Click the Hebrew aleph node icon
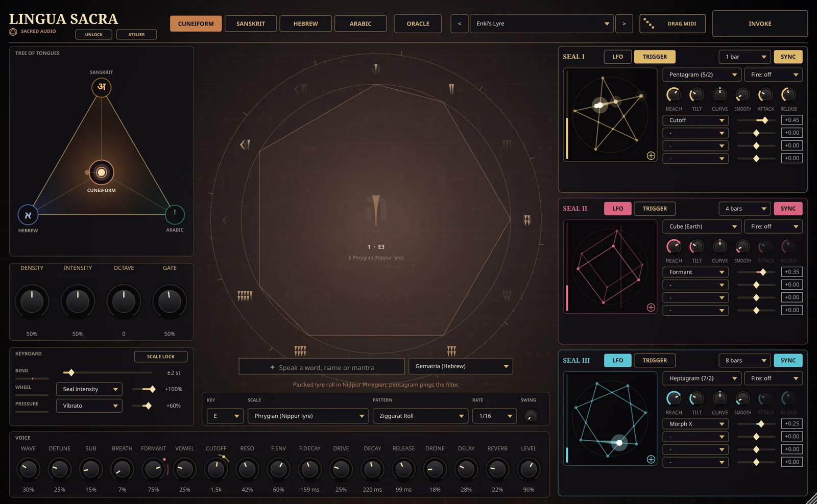 (28, 215)
